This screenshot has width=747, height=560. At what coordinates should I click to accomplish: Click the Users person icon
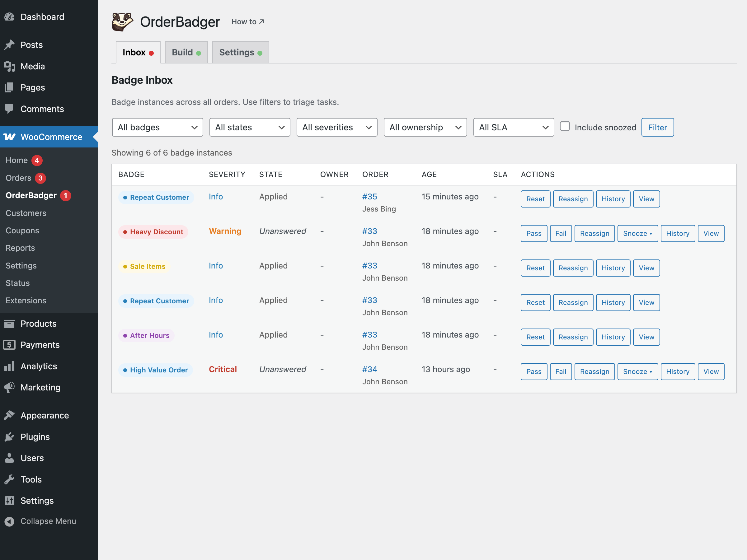coord(9,458)
